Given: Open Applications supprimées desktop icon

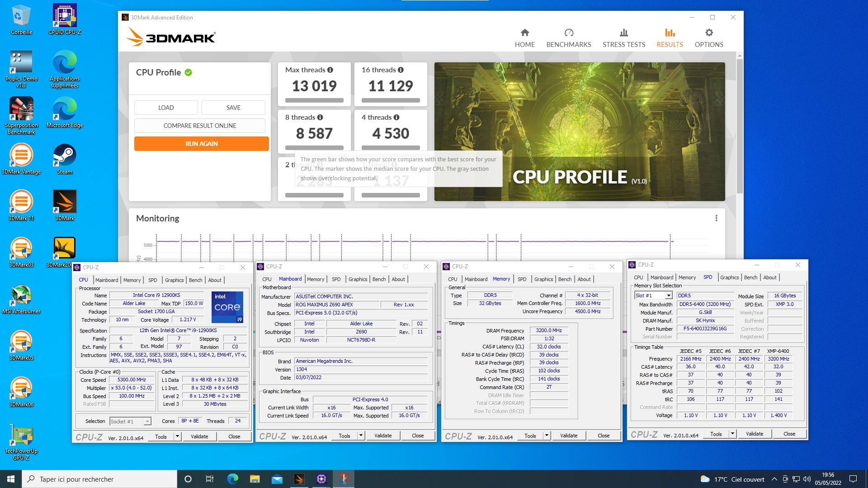Looking at the screenshot, I should (x=65, y=69).
